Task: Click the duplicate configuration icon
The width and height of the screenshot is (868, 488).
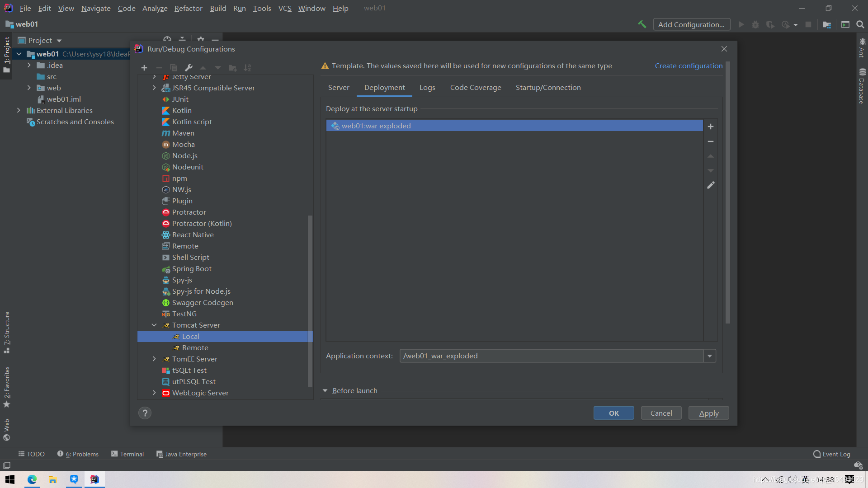Action: pyautogui.click(x=174, y=67)
